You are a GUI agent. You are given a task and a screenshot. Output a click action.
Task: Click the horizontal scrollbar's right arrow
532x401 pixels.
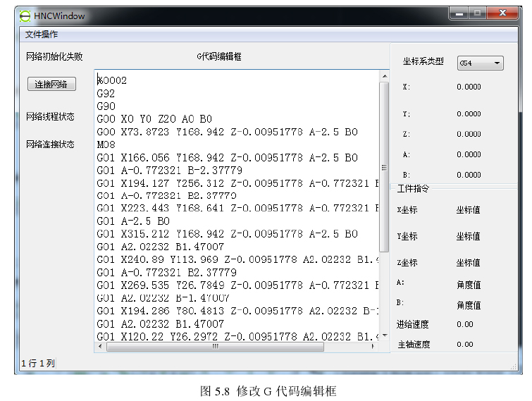click(x=374, y=347)
